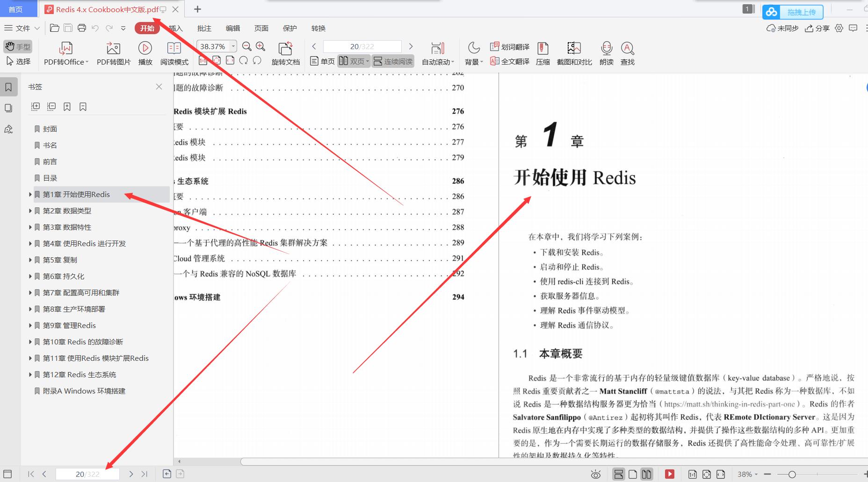Click the 分享 share button
The height and width of the screenshot is (482, 868).
click(817, 28)
